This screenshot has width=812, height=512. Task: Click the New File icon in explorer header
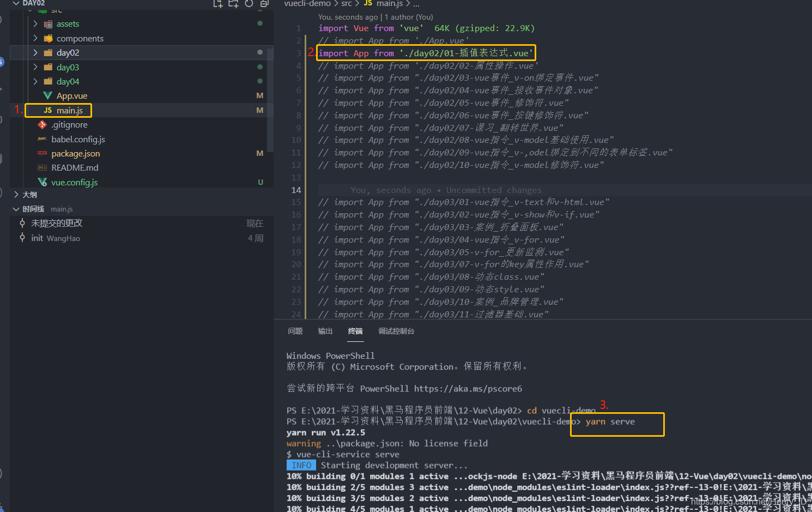pos(218,3)
